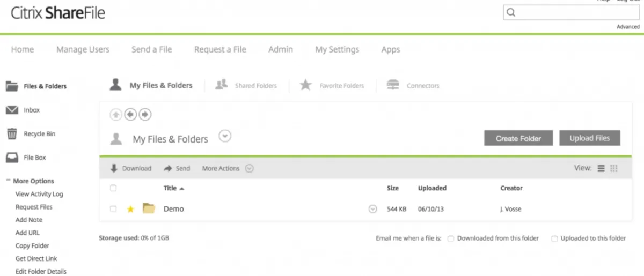Open My Settings menu
This screenshot has height=276, width=644.
(337, 49)
